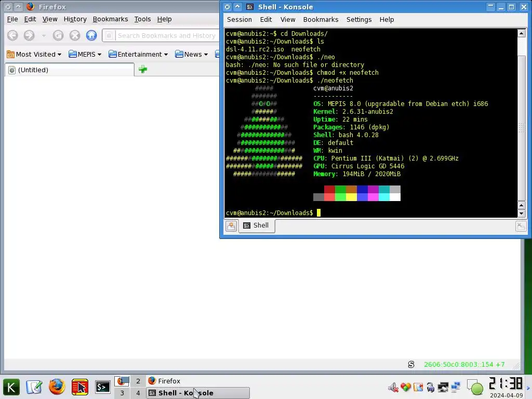Open Firefox back/forward history dropdown arrow

[x=44, y=36]
